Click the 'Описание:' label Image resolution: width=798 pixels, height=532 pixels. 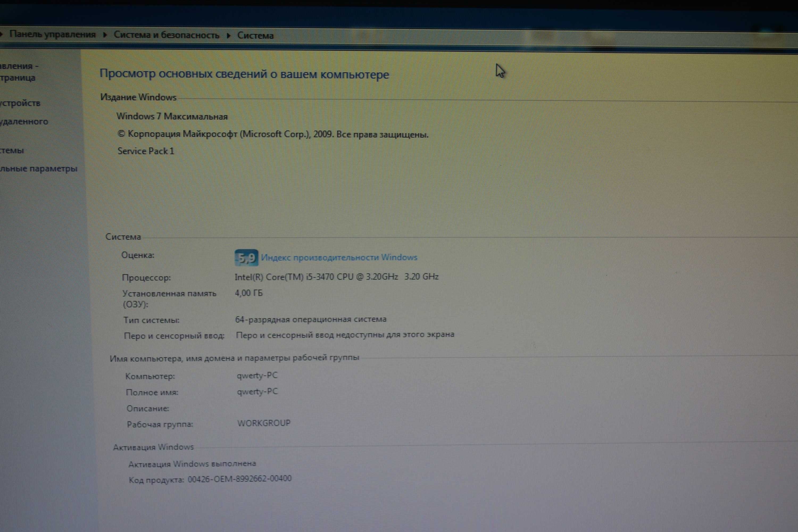(x=148, y=408)
